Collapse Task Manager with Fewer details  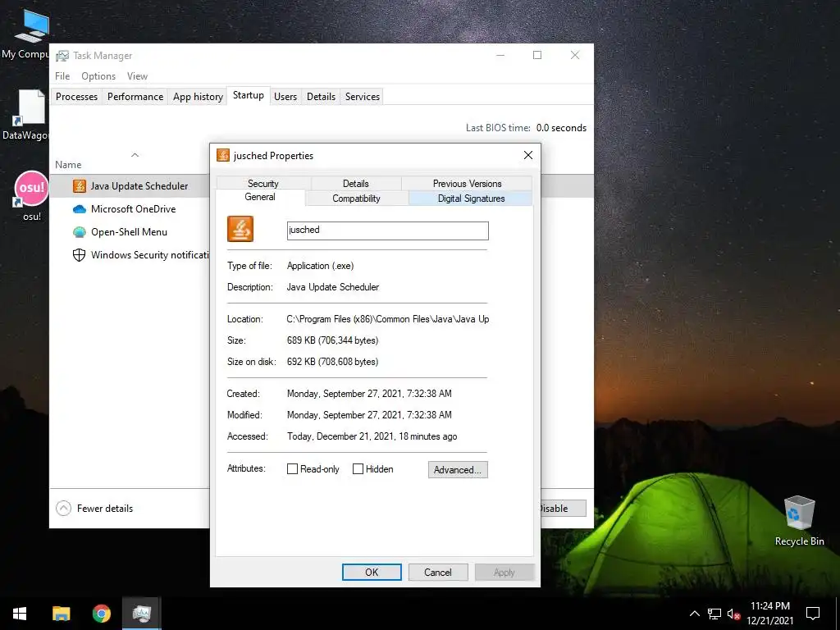click(x=95, y=509)
